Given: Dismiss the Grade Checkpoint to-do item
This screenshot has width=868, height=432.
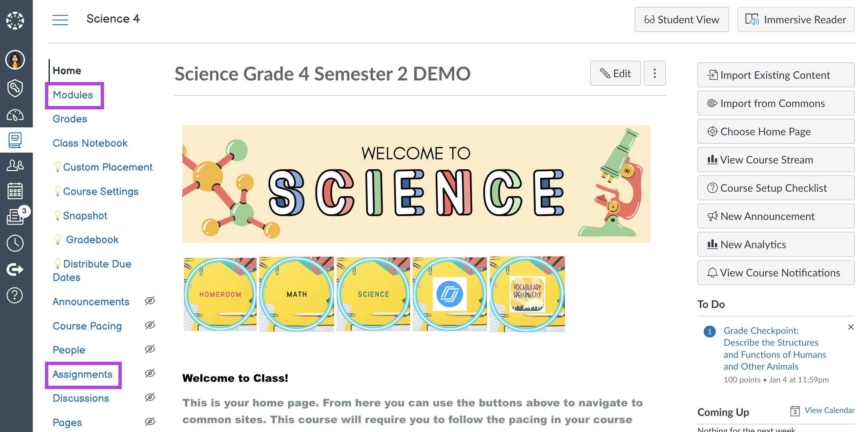Looking at the screenshot, I should 851,327.
